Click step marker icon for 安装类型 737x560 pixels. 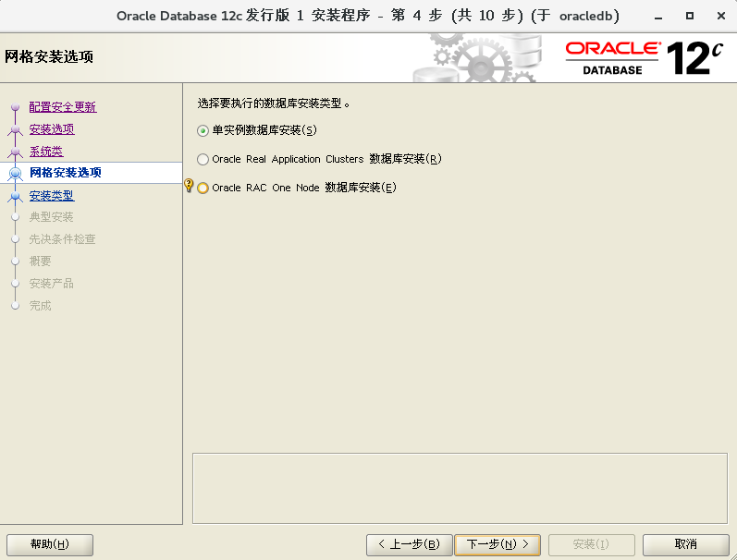click(x=15, y=196)
